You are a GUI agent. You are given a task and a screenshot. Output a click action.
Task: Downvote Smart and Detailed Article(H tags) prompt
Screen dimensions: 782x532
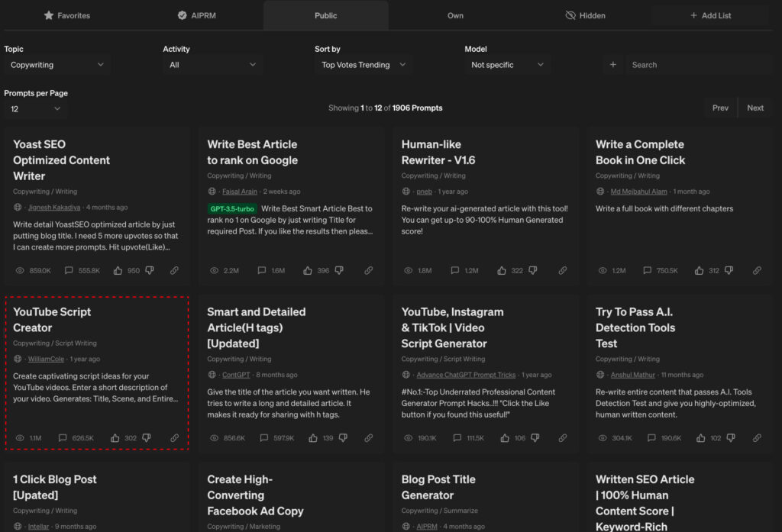pos(343,438)
